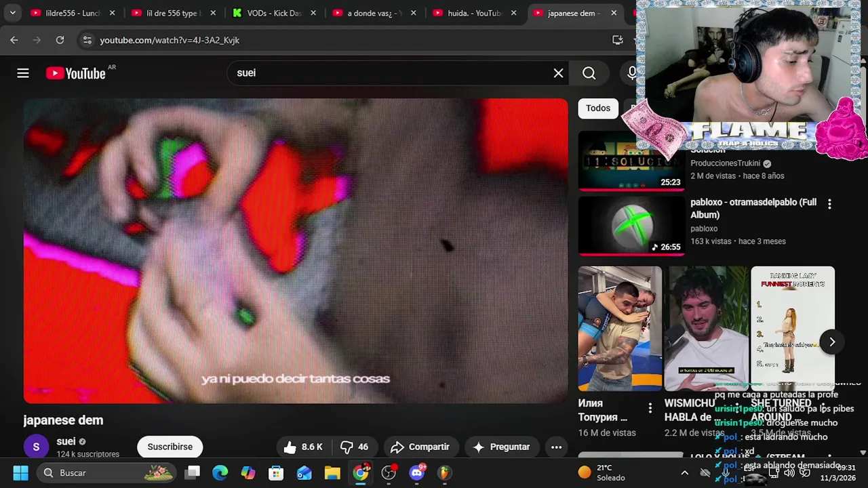Open OBS Studio from the taskbar

[x=389, y=472]
